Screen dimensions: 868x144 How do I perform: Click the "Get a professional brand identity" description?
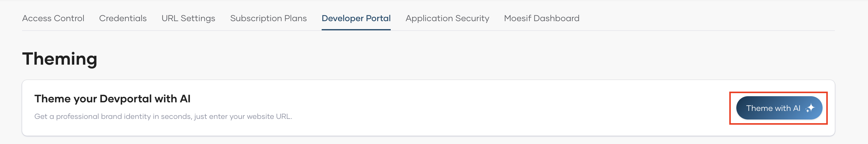pos(163,116)
